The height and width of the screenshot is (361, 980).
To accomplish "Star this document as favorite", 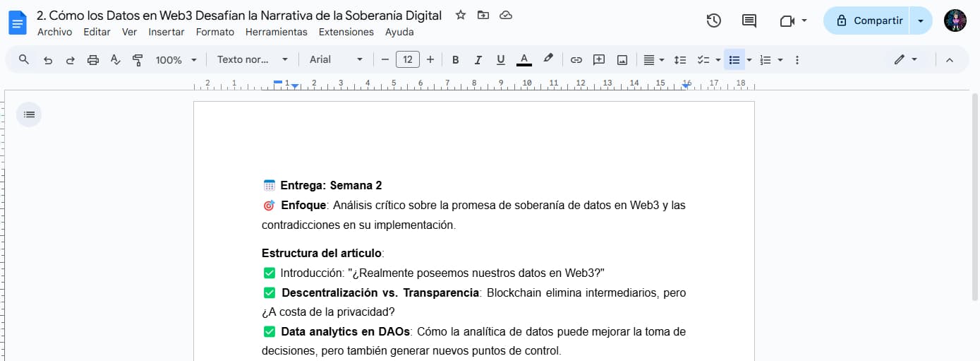I will (461, 15).
